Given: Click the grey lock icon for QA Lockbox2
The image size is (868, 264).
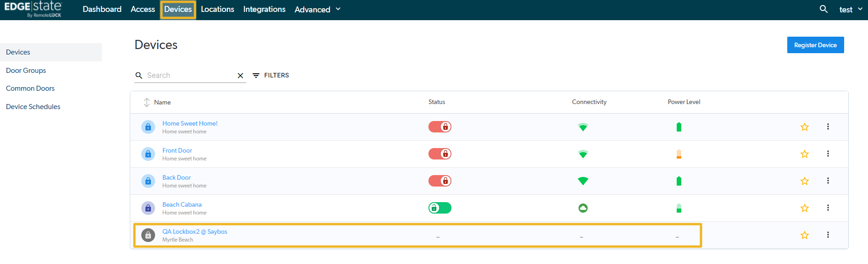Looking at the screenshot, I should click(148, 235).
